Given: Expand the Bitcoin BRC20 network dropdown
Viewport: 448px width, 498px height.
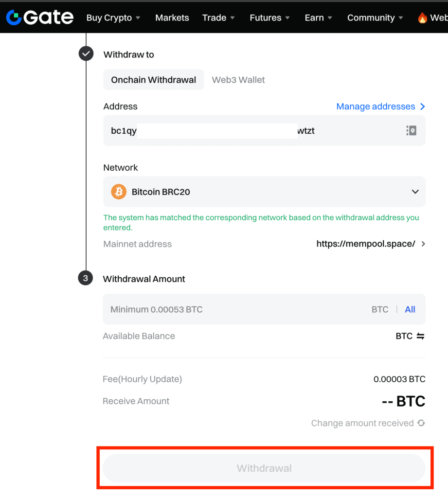Looking at the screenshot, I should point(415,192).
